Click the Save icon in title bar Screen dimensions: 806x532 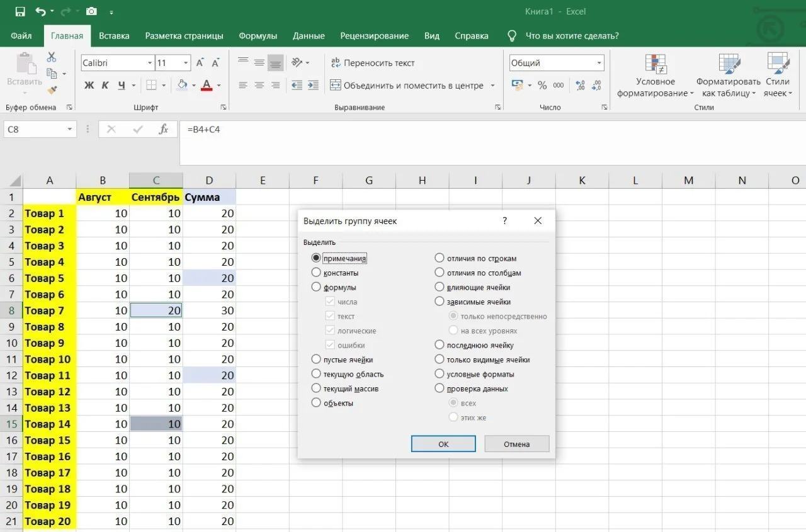pyautogui.click(x=20, y=11)
